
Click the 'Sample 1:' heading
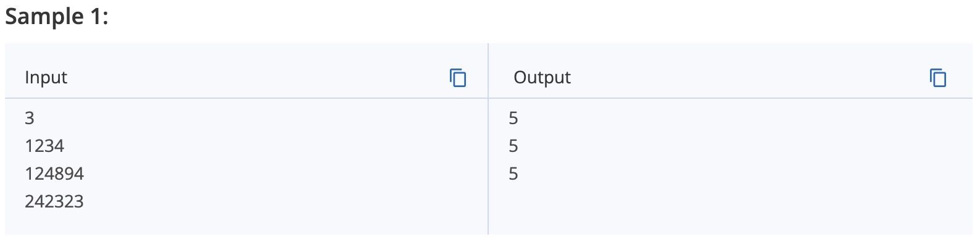point(57,17)
